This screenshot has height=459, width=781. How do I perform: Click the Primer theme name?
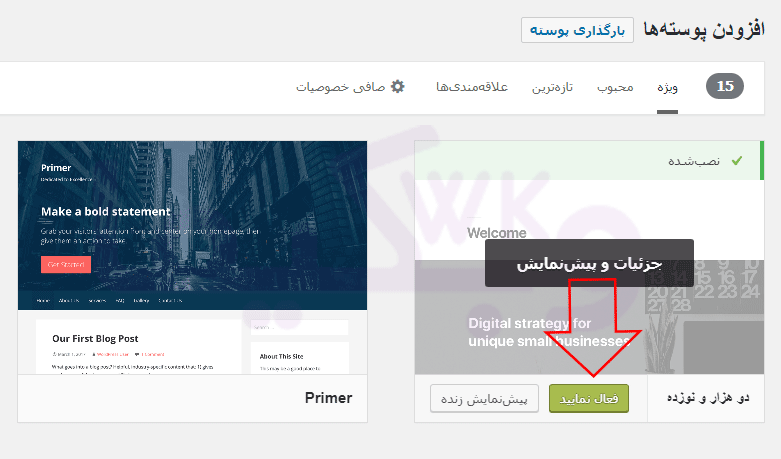[x=328, y=398]
